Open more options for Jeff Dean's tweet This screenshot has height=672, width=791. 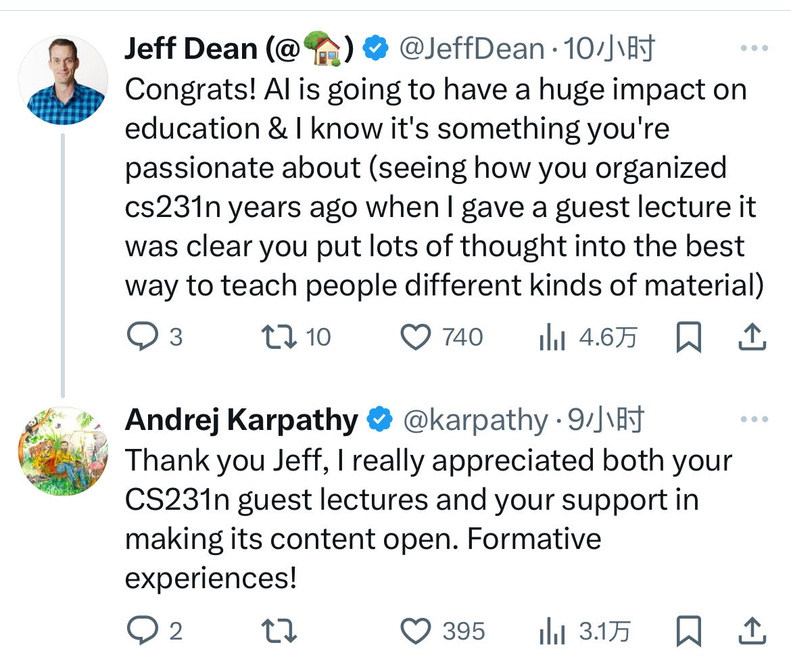tap(754, 49)
